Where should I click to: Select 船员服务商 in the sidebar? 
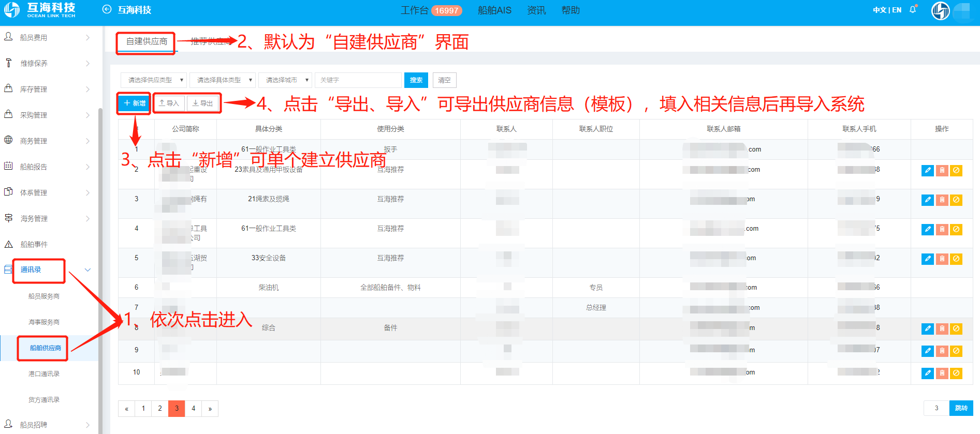coord(44,296)
